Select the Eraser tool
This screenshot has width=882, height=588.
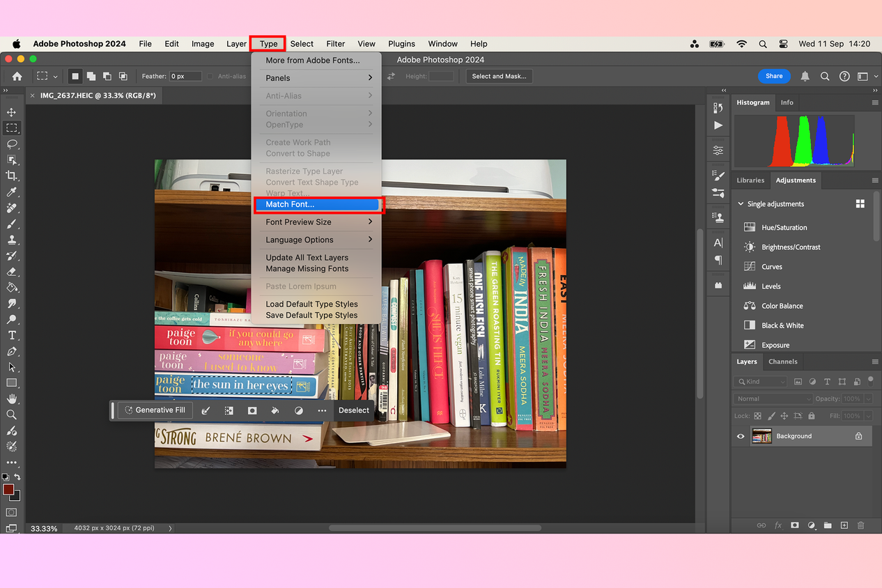(11, 272)
